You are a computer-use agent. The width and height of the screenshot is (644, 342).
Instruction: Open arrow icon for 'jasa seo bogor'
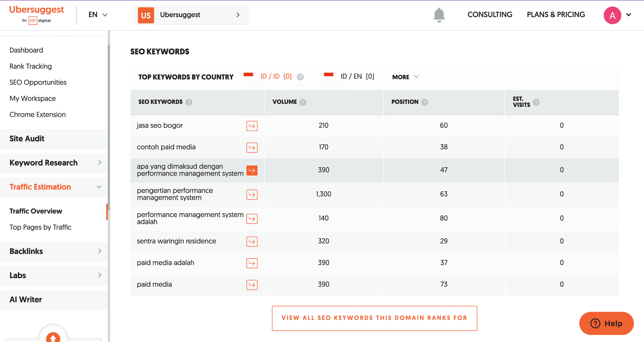tap(252, 126)
